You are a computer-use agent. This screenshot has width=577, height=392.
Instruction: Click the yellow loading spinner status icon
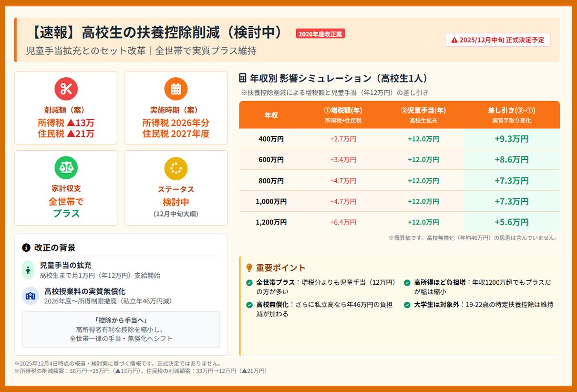click(175, 168)
